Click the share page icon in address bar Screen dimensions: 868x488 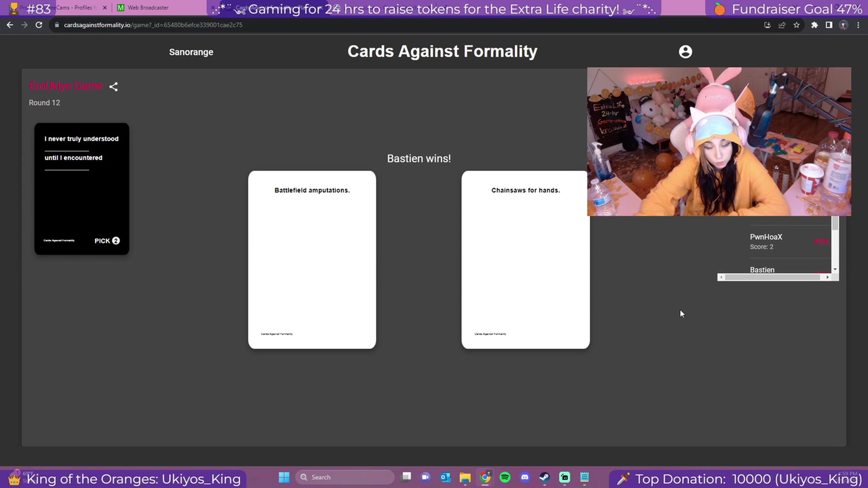pos(782,25)
